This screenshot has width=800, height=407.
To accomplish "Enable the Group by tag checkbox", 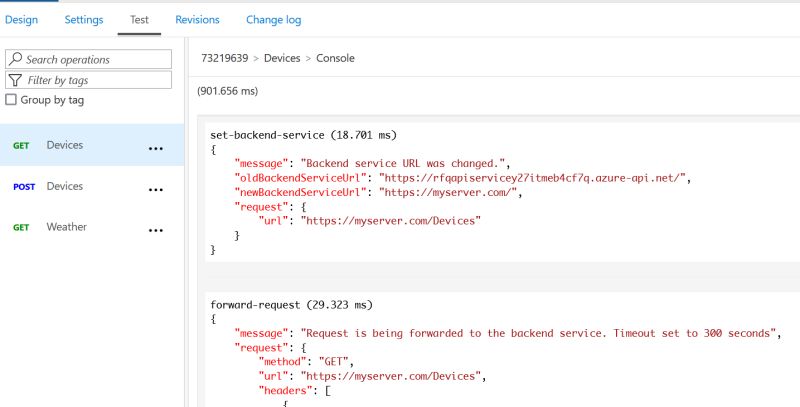I will click(x=11, y=99).
